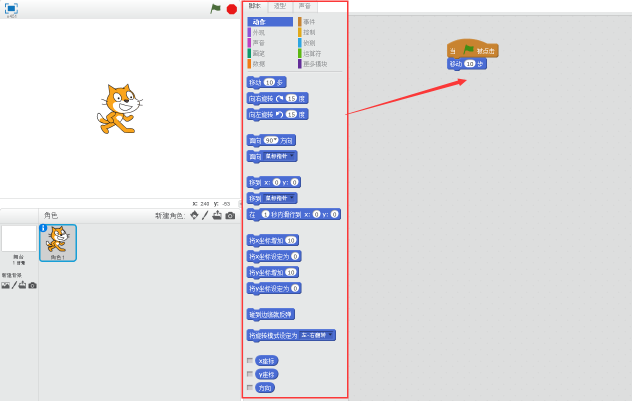Stop the project with red button
Viewport: 632px width, 401px height.
tap(232, 9)
